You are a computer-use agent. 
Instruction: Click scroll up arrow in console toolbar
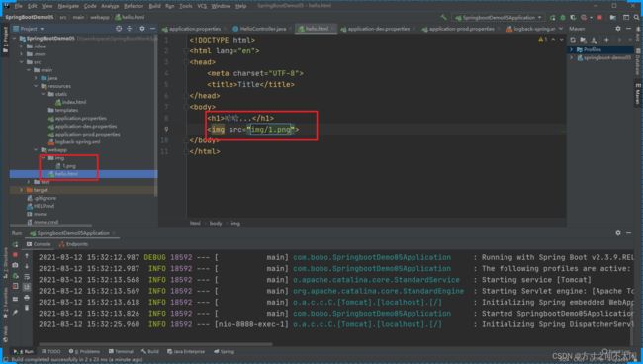(x=27, y=255)
